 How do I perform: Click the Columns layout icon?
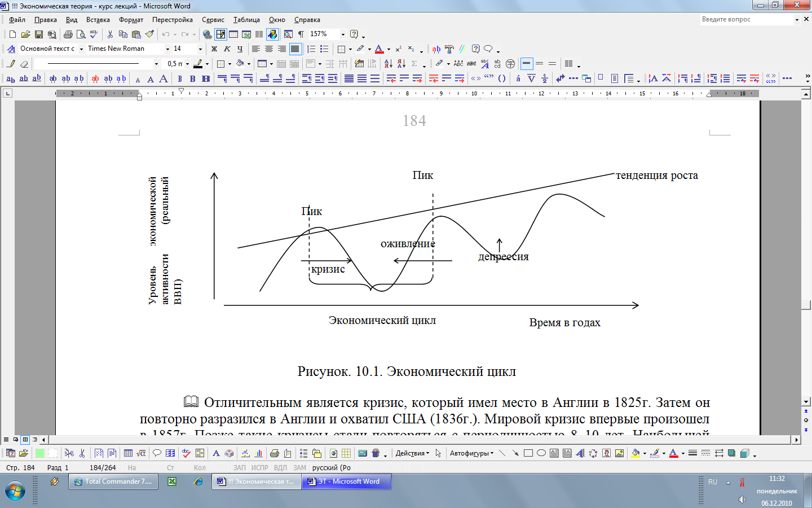coord(259,34)
